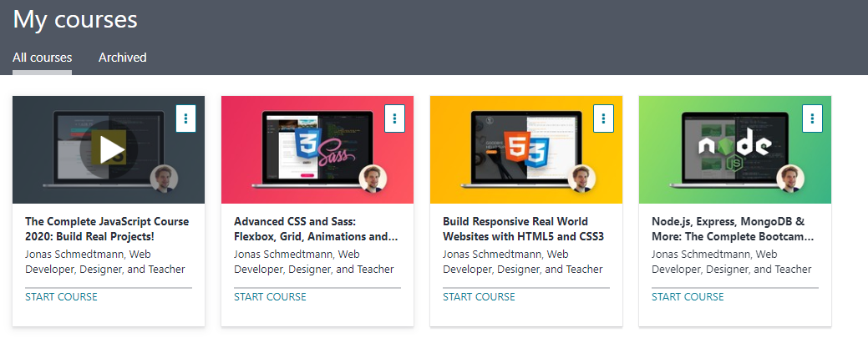Start the Build Responsive Real World Websites course
Viewport: 868px width, 343px height.
(x=479, y=297)
